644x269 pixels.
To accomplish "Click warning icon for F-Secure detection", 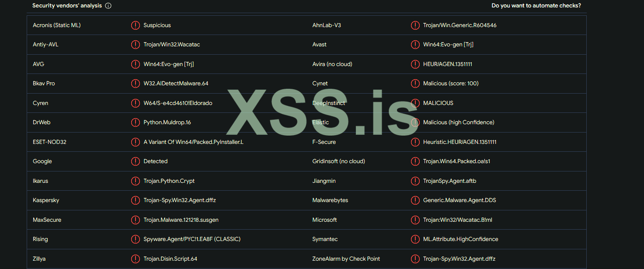I will click(415, 142).
